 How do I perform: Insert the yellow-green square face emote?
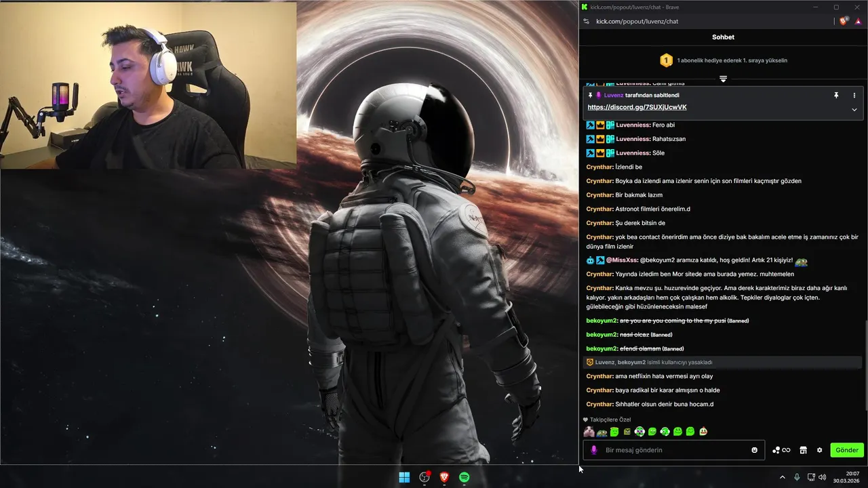coord(627,432)
